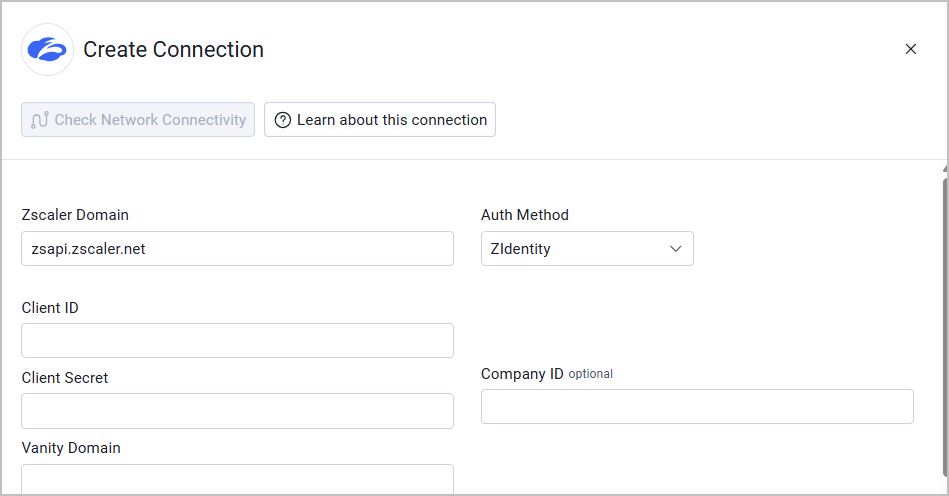Click the question mark help icon
This screenshot has width=949, height=496.
(283, 120)
